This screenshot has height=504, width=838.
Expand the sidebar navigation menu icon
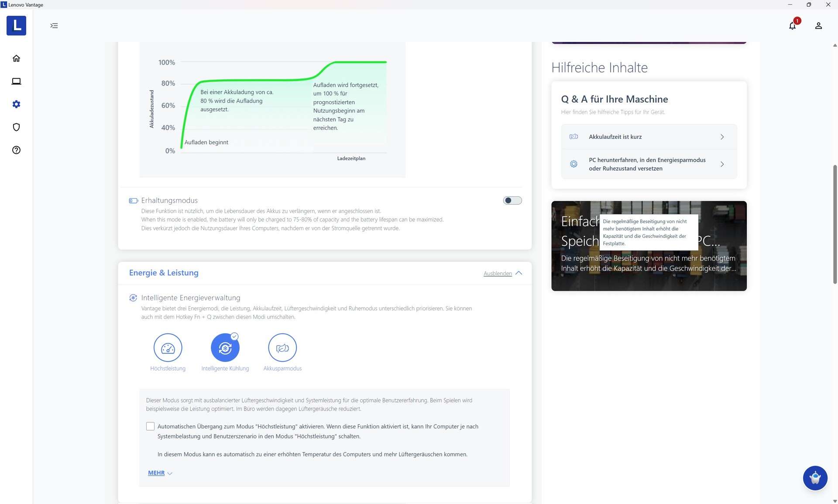tap(54, 26)
